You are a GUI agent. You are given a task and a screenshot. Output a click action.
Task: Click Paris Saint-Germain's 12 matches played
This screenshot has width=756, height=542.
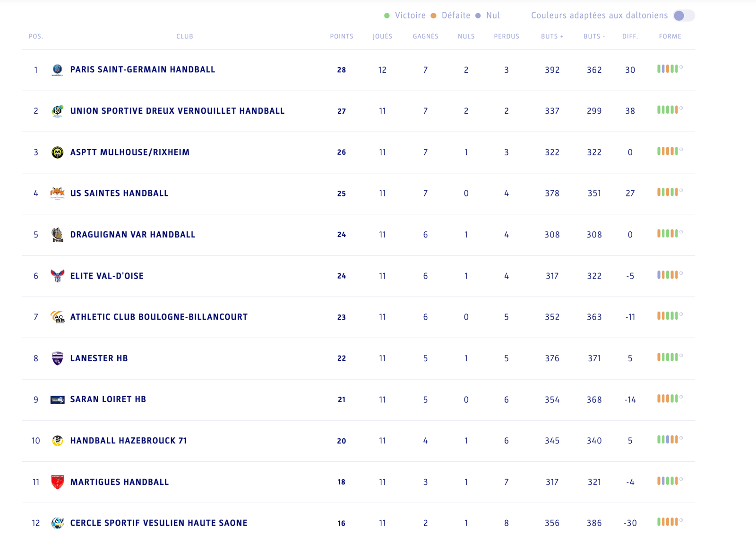click(x=382, y=70)
